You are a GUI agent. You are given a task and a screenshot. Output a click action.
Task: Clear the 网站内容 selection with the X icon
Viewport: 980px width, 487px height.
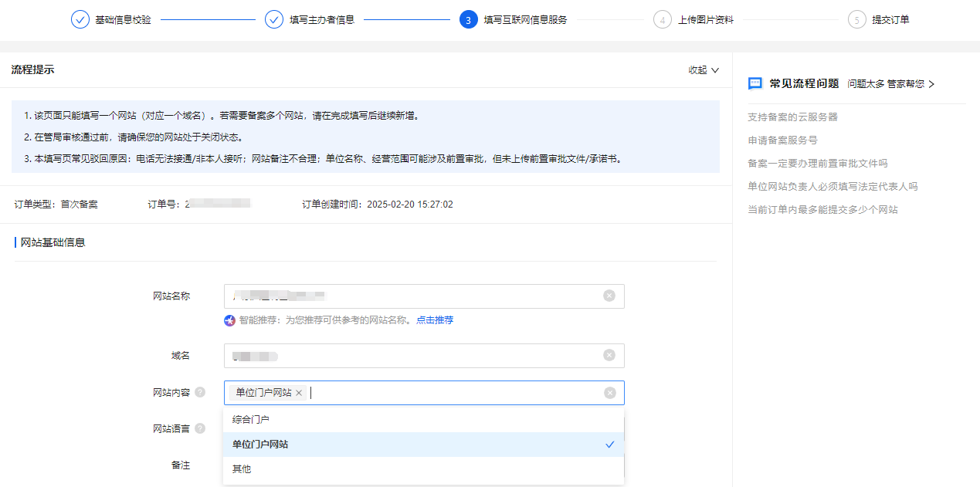coord(609,393)
